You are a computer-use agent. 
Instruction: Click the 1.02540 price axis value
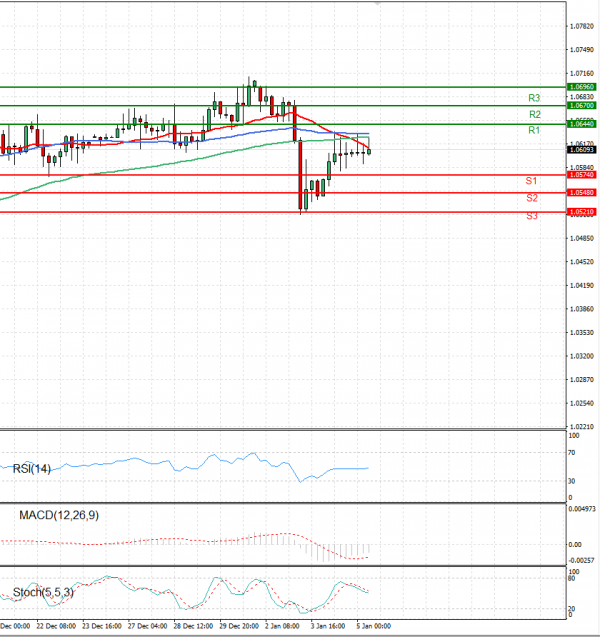pyautogui.click(x=582, y=403)
